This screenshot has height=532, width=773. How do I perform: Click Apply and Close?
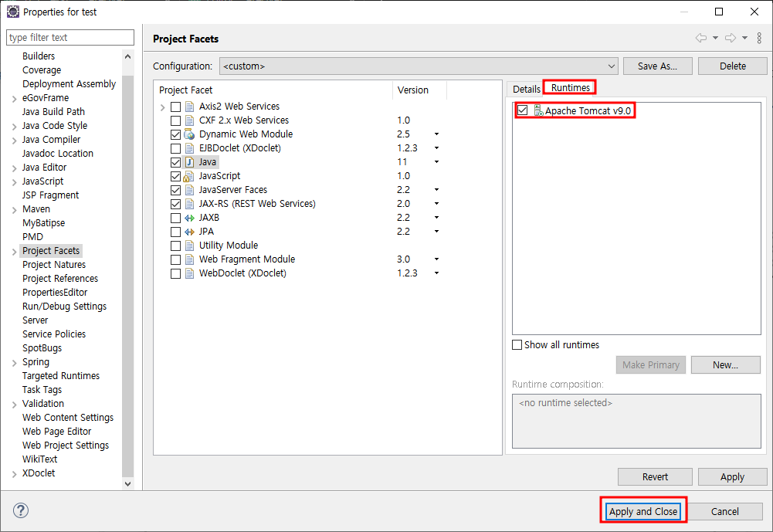642,511
